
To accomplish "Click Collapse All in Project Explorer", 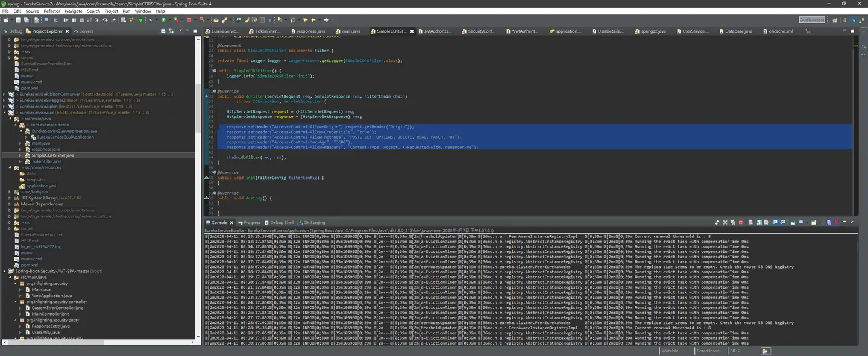I will click(x=163, y=31).
